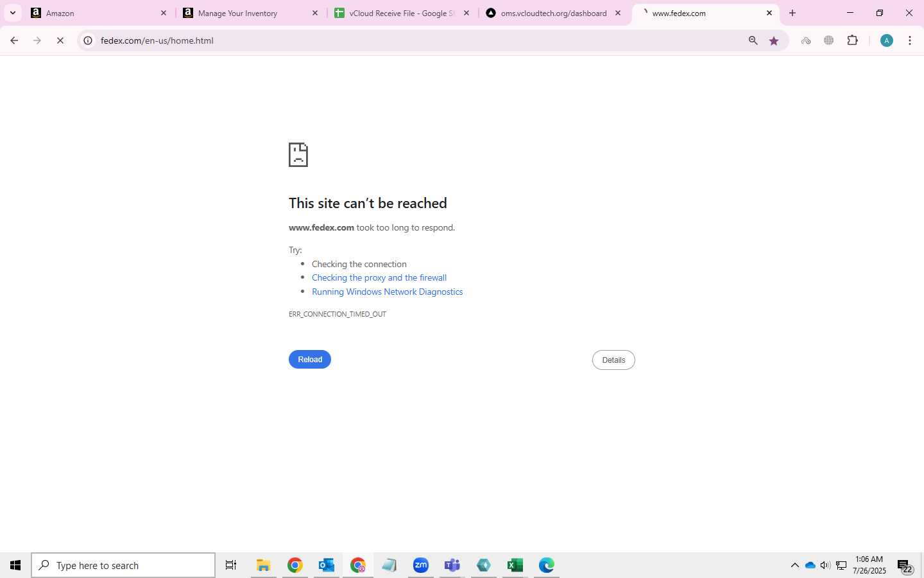
Task: Open Zoom from taskbar
Action: pos(420,565)
